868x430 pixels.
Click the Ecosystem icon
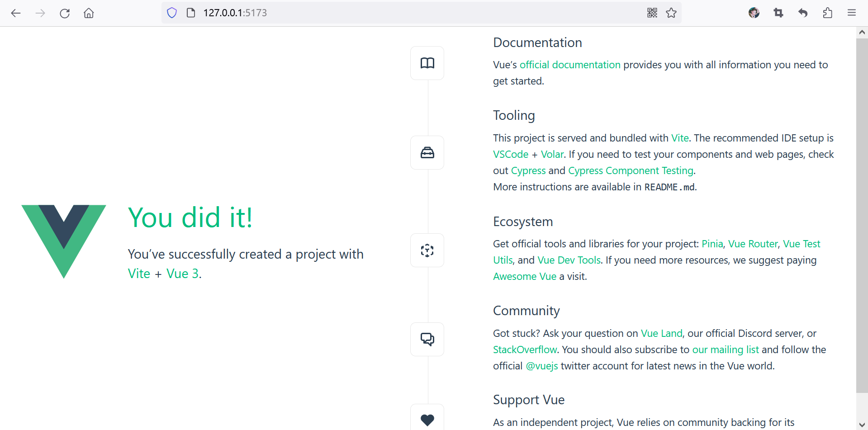click(427, 250)
